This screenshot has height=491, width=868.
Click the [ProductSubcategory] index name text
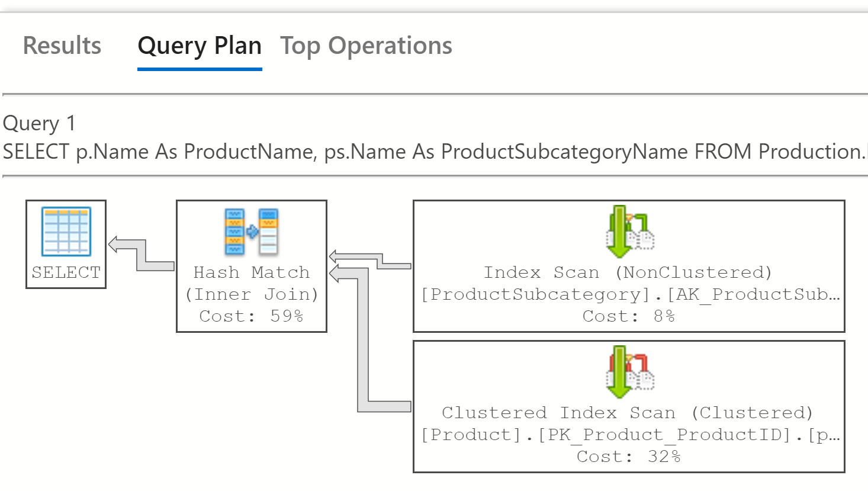point(629,294)
